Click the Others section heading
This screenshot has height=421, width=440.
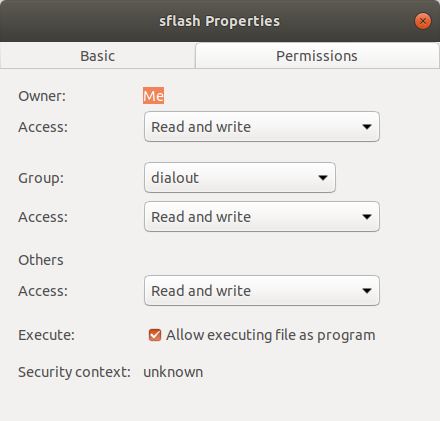[41, 260]
